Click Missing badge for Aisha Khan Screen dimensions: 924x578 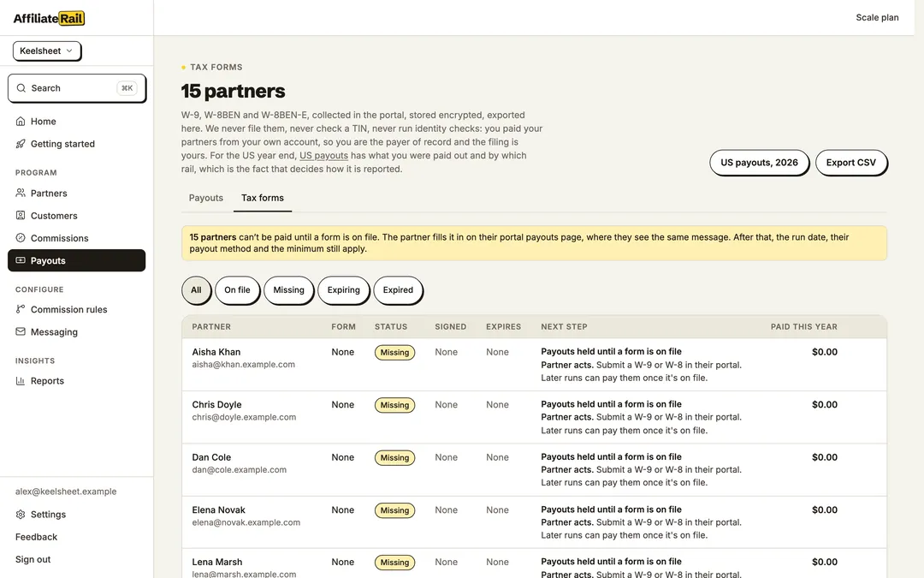click(x=394, y=352)
